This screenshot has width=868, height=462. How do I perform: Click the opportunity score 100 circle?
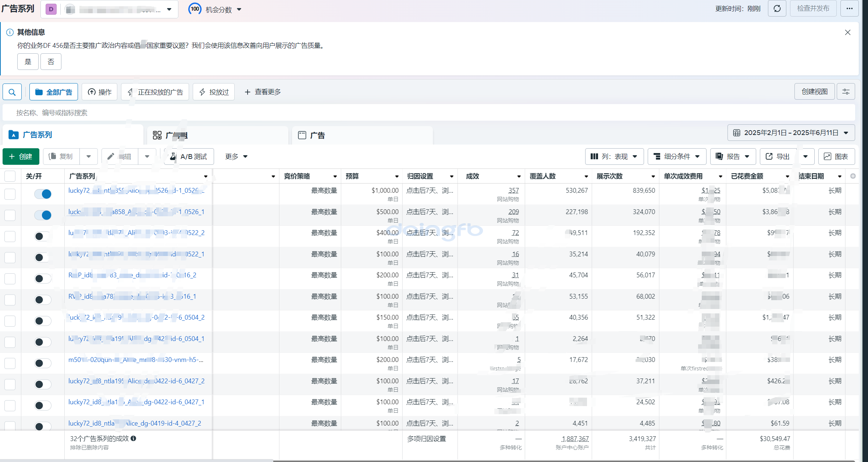(195, 9)
